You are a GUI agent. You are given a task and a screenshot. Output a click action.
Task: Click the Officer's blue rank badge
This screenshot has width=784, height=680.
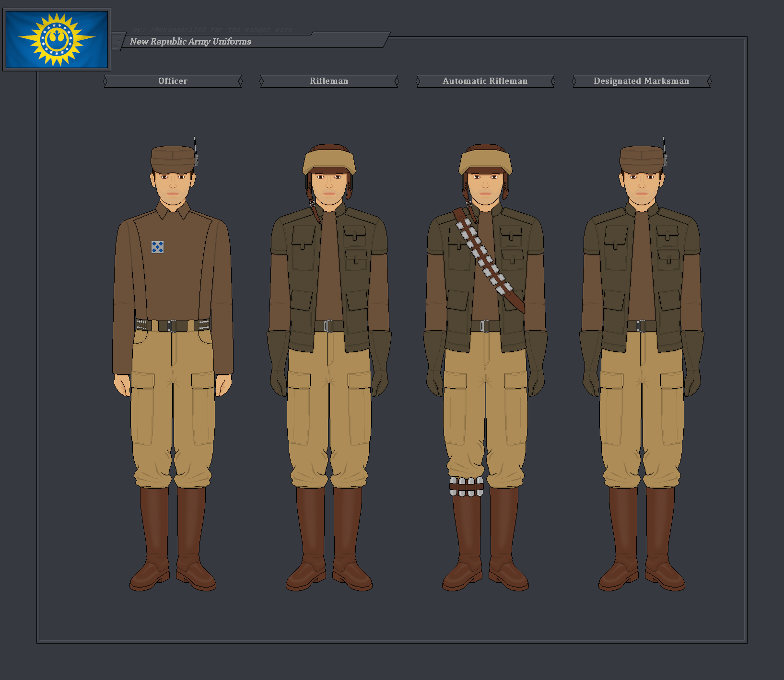click(x=157, y=247)
